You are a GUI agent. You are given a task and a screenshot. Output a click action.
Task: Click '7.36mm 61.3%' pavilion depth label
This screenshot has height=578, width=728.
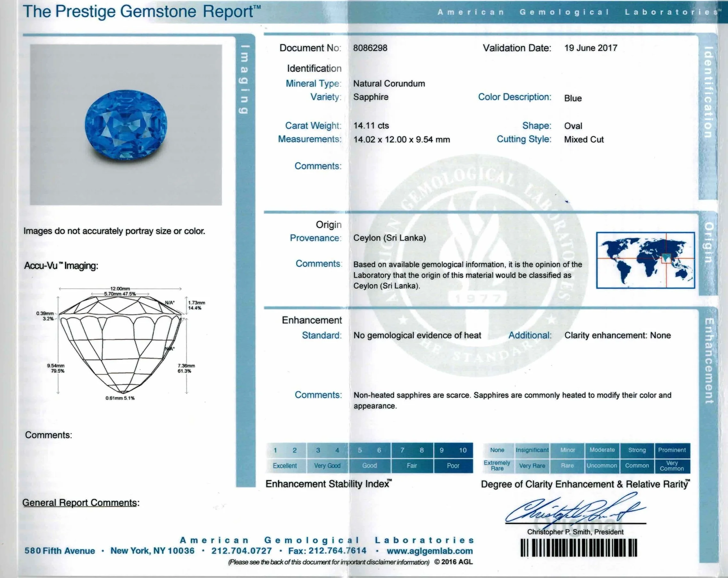tap(186, 368)
